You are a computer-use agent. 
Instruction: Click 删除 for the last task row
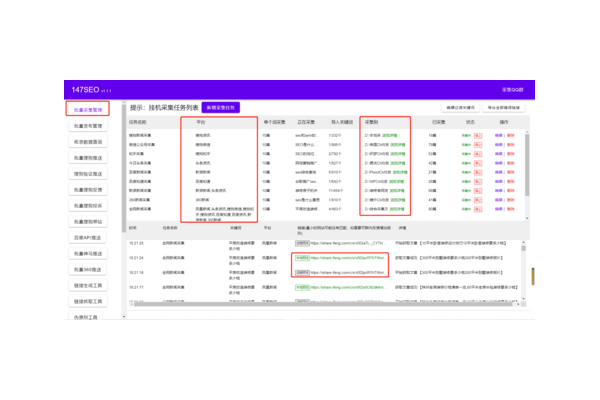[x=510, y=207]
